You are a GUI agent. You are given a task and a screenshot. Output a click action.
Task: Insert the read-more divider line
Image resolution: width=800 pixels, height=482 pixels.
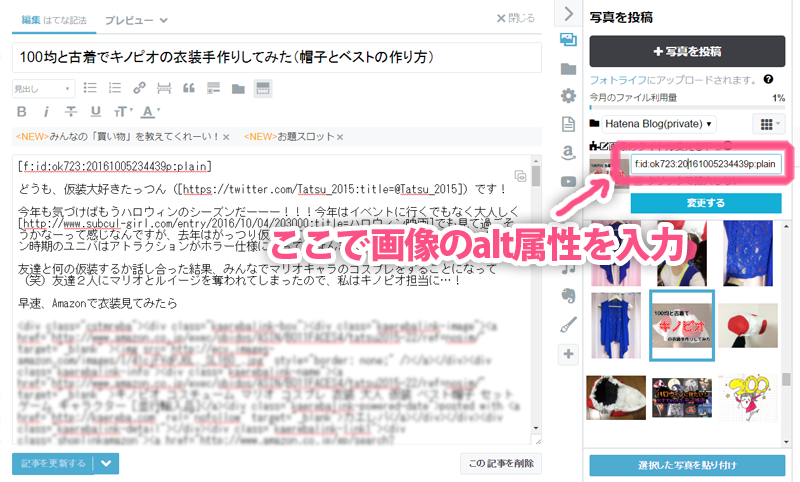pyautogui.click(x=164, y=88)
